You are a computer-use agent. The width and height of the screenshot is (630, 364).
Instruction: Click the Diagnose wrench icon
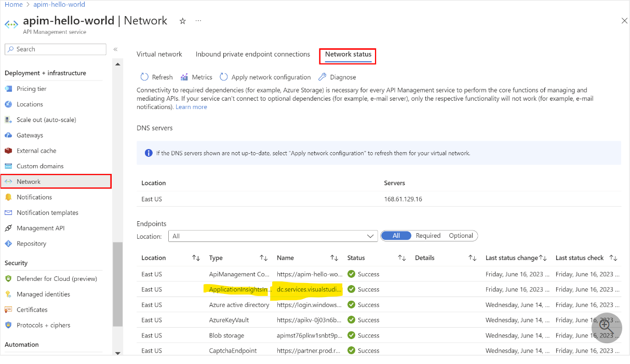tap(322, 77)
